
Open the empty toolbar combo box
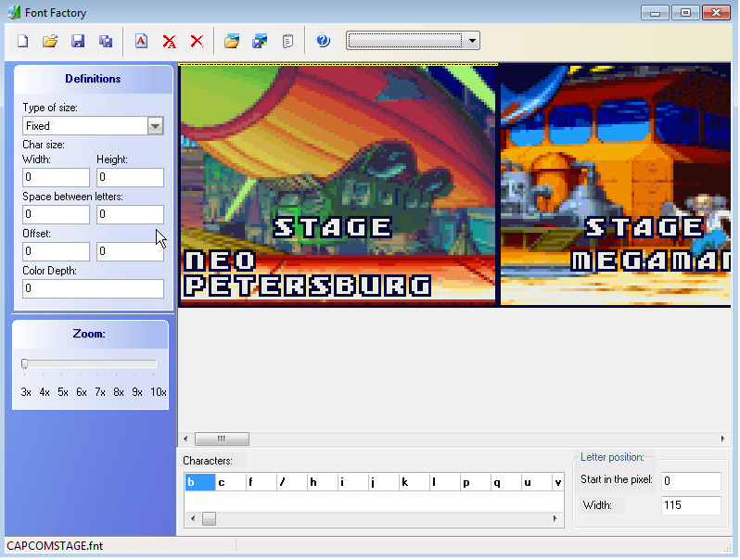point(413,41)
